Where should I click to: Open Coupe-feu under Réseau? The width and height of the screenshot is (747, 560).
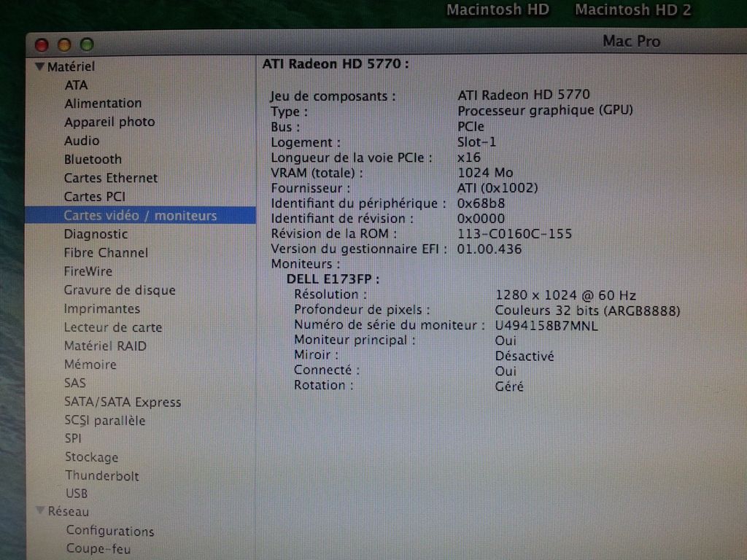[x=98, y=548]
